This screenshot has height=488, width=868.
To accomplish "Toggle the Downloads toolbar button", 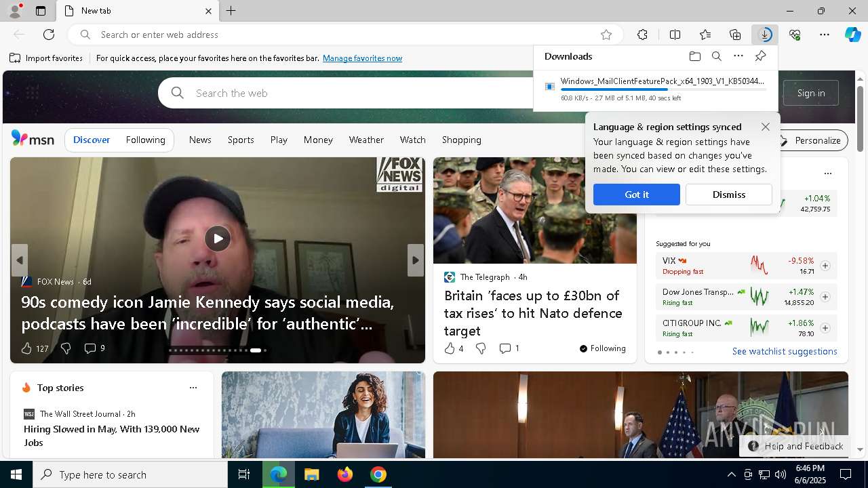I will [765, 35].
